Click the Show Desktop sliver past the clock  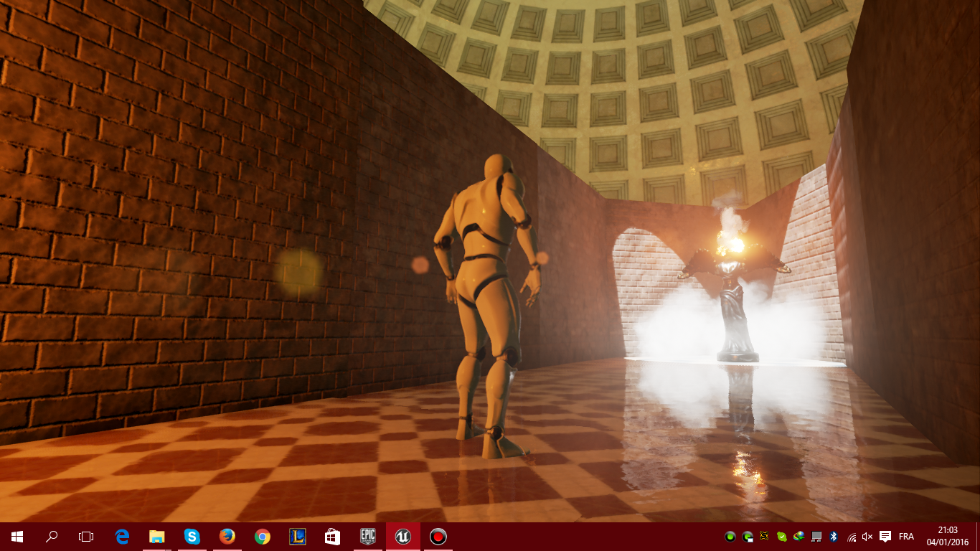click(x=977, y=537)
